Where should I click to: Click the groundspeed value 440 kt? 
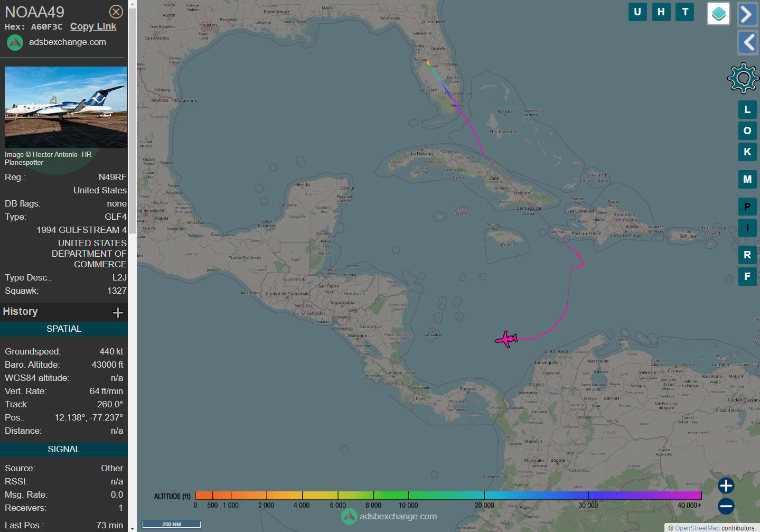pos(111,351)
